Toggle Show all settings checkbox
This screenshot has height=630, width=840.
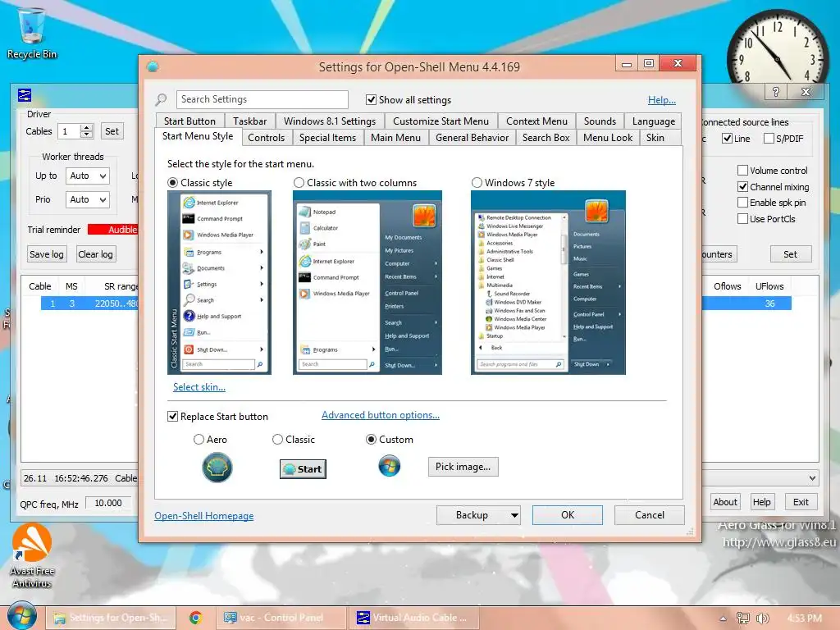click(x=371, y=99)
